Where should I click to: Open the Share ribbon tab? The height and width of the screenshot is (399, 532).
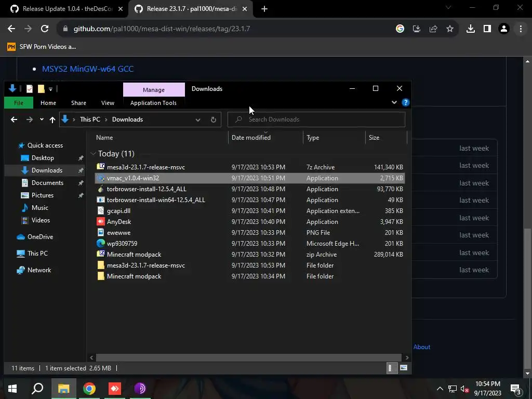point(79,103)
